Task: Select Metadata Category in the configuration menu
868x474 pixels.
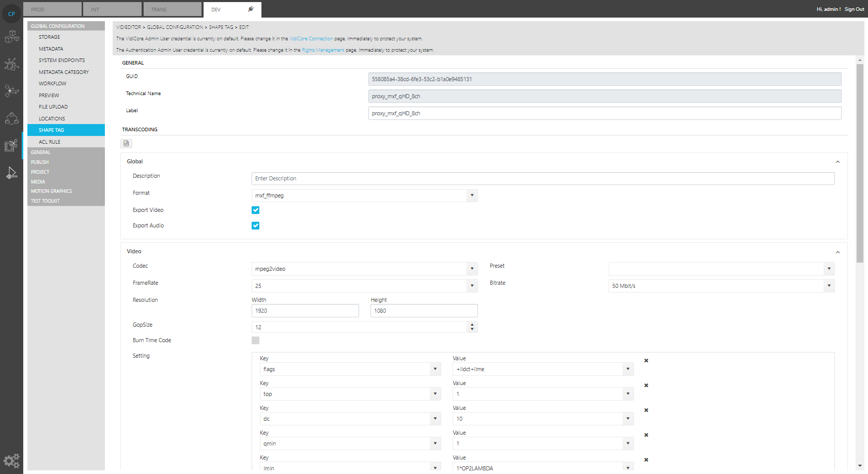Action: pyautogui.click(x=64, y=72)
